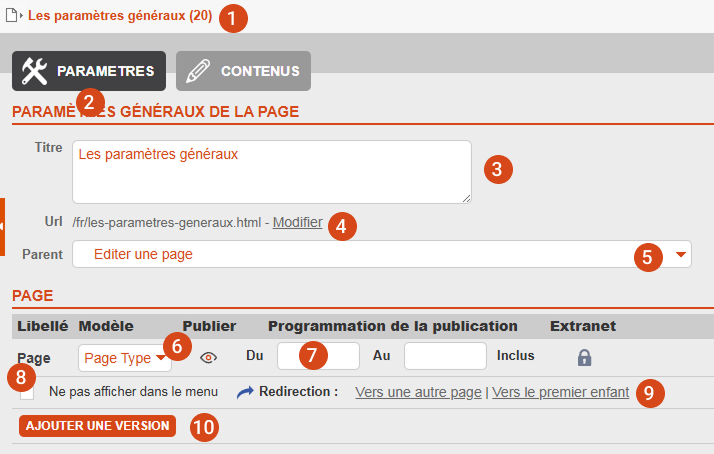Screen dimensions: 714x454
Task: Click the pencil icon on CONTENUS tab
Action: 198,71
